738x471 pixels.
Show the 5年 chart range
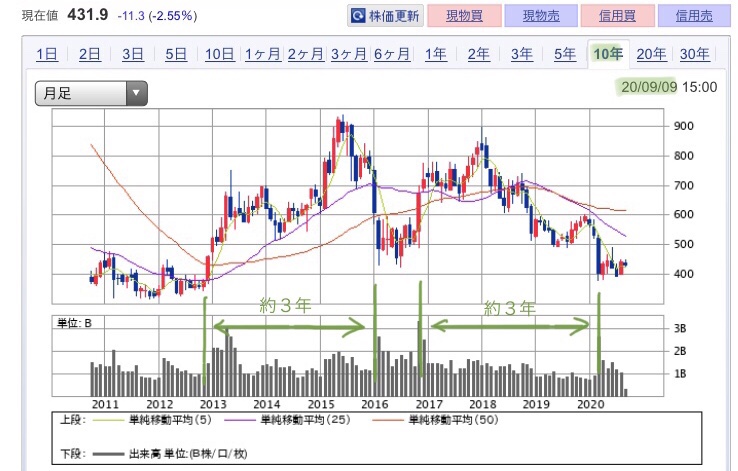[x=564, y=54]
